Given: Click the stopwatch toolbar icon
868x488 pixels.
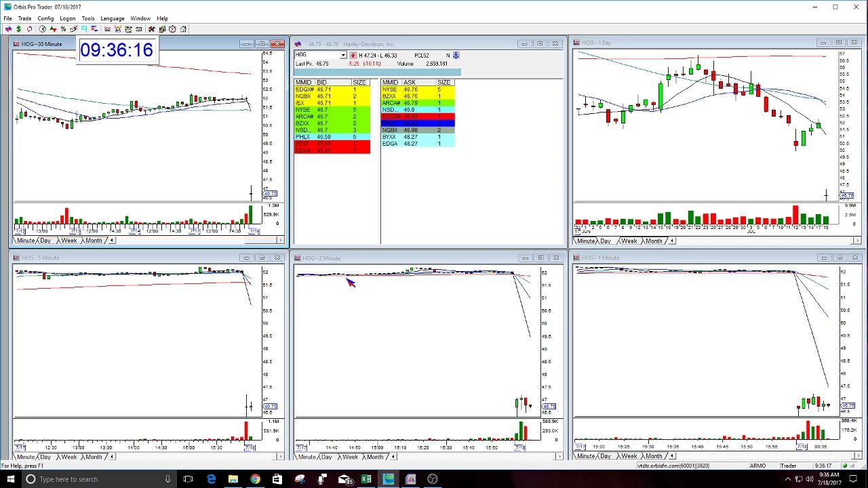Looking at the screenshot, I should [172, 29].
